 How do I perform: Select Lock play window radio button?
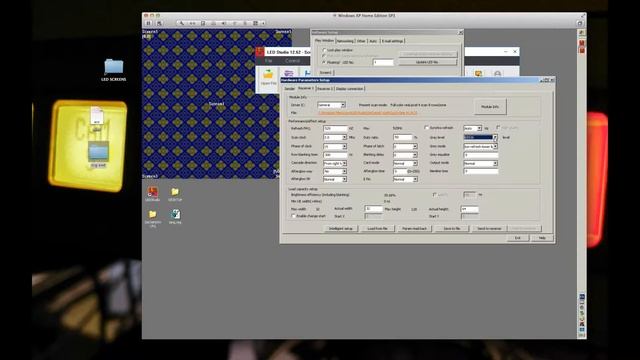point(324,50)
